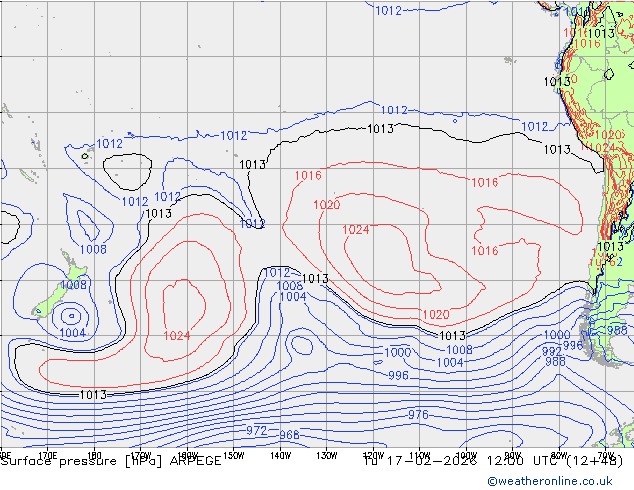Click the 1008 label printed over New Zealand

[x=73, y=285]
